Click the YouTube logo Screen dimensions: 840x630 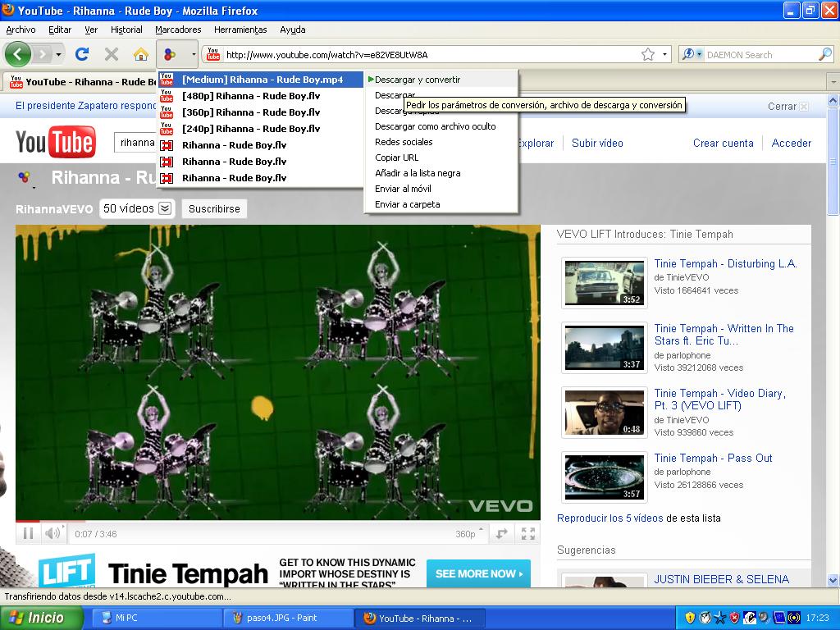point(56,142)
